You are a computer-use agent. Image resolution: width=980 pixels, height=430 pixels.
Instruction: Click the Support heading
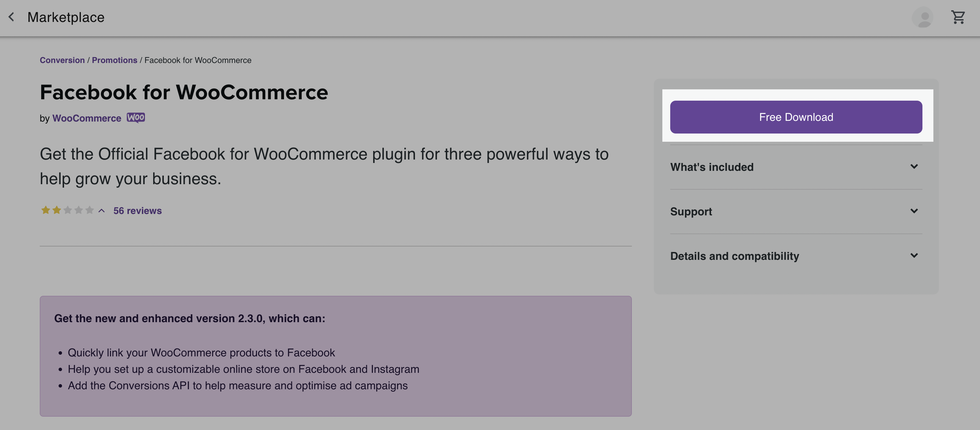691,211
